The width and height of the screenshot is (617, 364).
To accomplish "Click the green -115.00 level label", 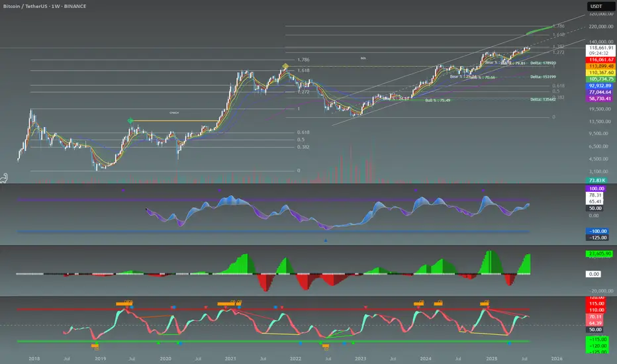I will coord(597,340).
